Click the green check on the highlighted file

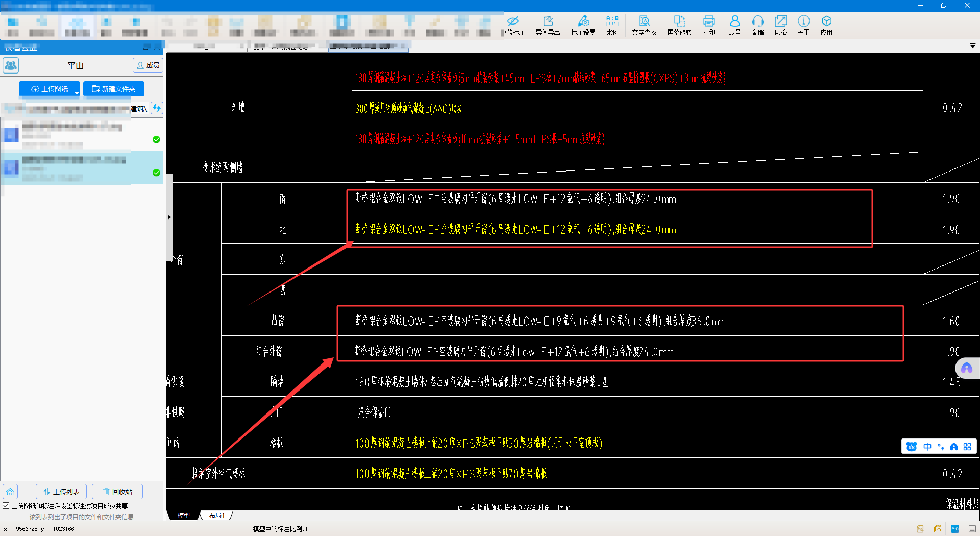[156, 173]
